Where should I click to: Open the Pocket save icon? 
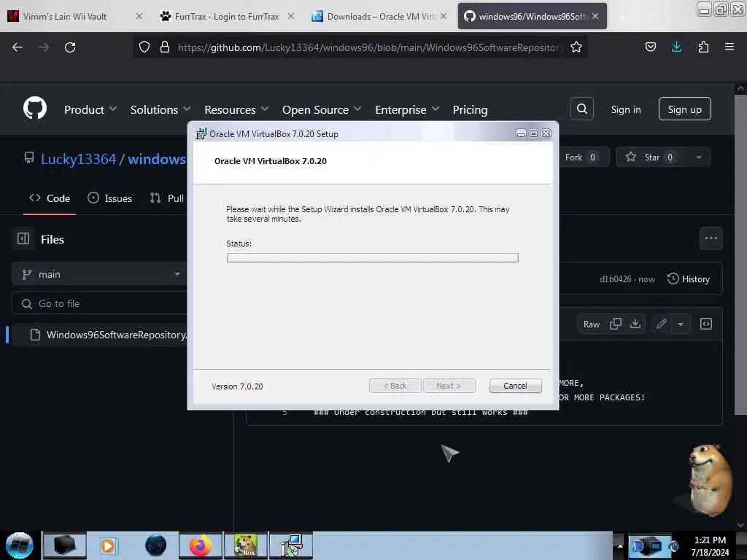[650, 47]
